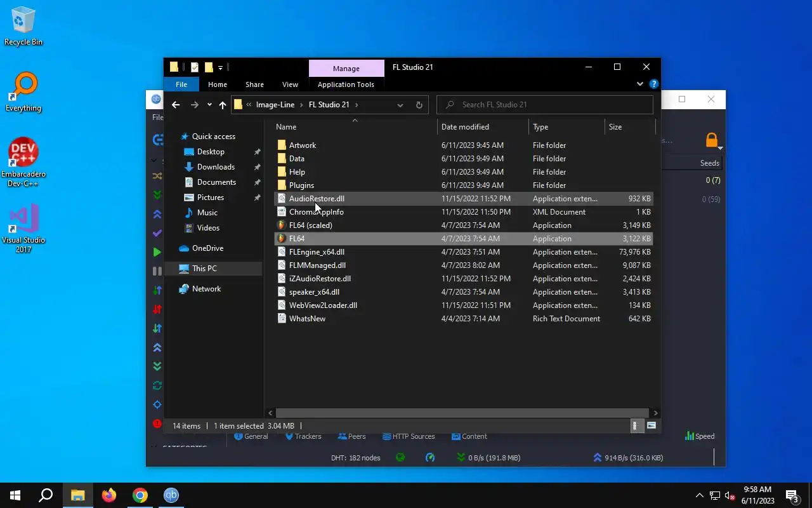Screen dimensions: 812x508
Task: Click the Seeds column header in qBittorrent
Action: [x=709, y=163]
